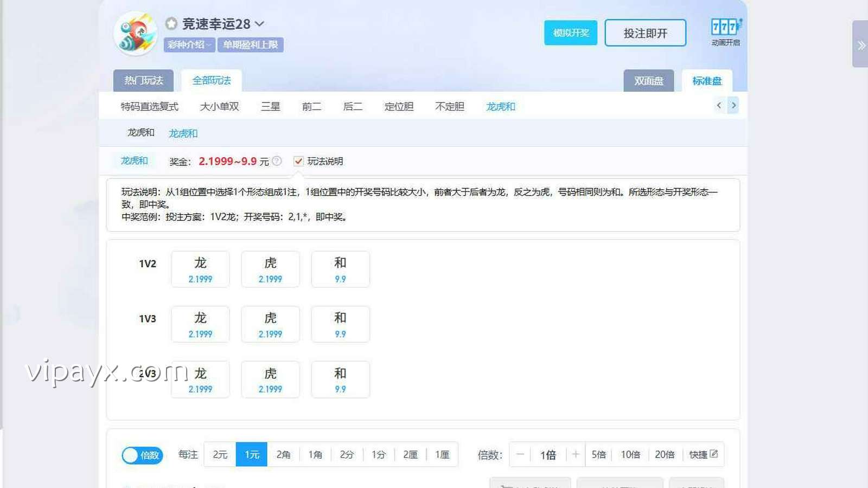Switch to the 全部玩法 tab

pyautogui.click(x=212, y=80)
